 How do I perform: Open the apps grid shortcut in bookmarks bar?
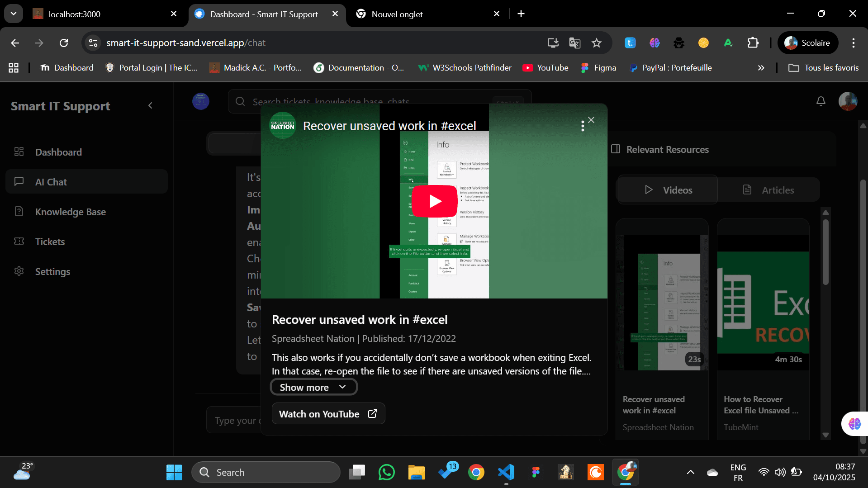click(x=14, y=68)
